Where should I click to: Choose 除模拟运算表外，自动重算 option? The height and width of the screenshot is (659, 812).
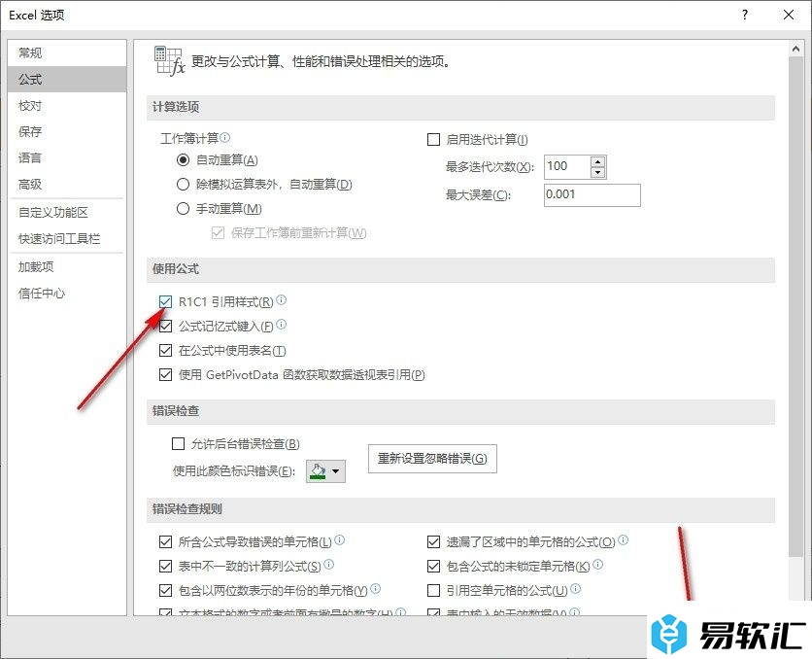pos(183,184)
